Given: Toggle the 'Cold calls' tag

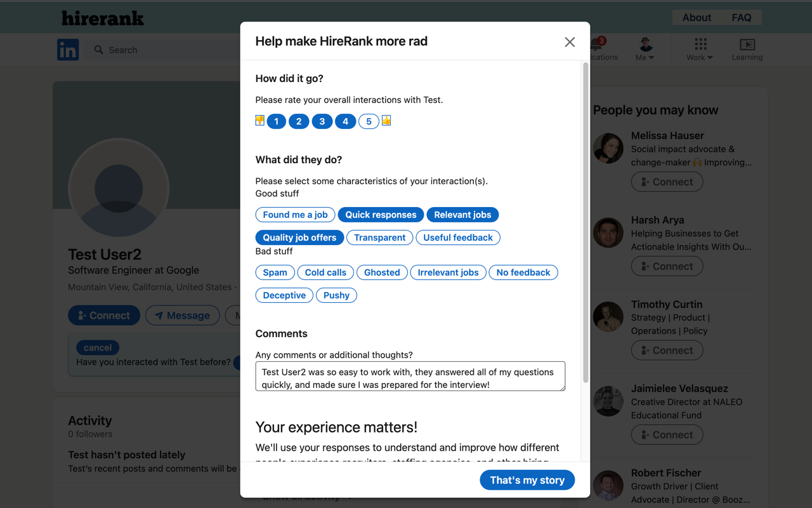Looking at the screenshot, I should pyautogui.click(x=325, y=272).
